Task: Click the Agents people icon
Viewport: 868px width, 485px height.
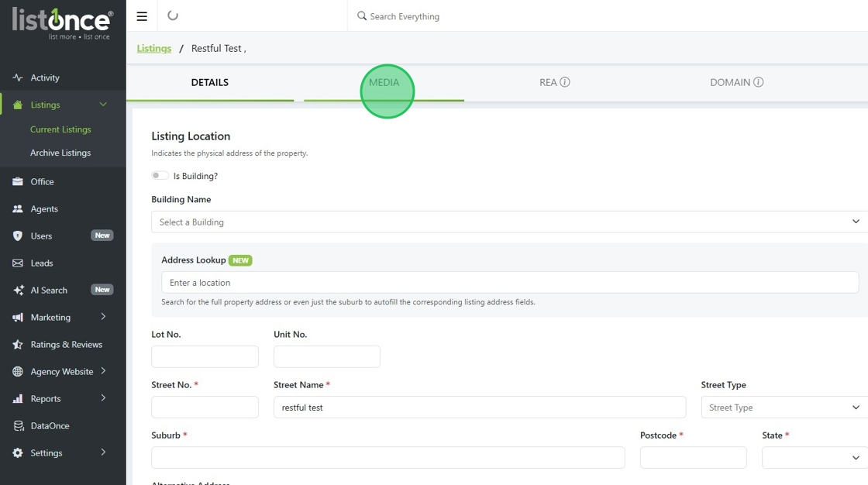Action: pyautogui.click(x=18, y=209)
